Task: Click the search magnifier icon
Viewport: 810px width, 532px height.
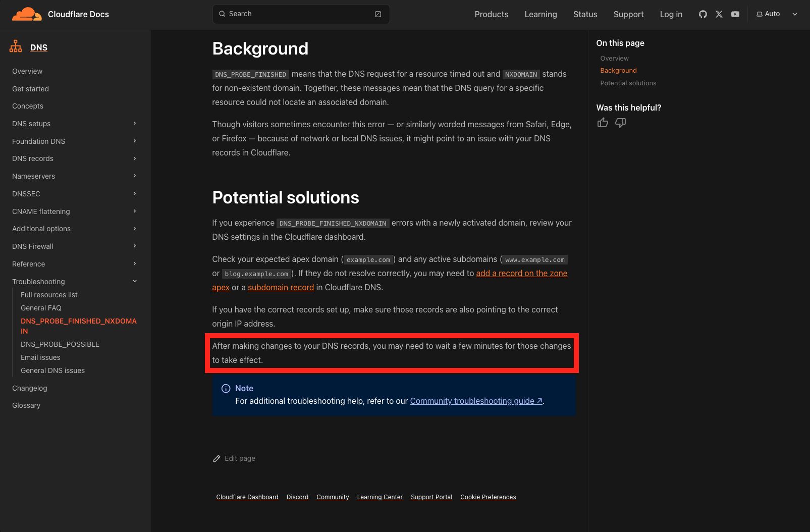Action: [x=222, y=14]
